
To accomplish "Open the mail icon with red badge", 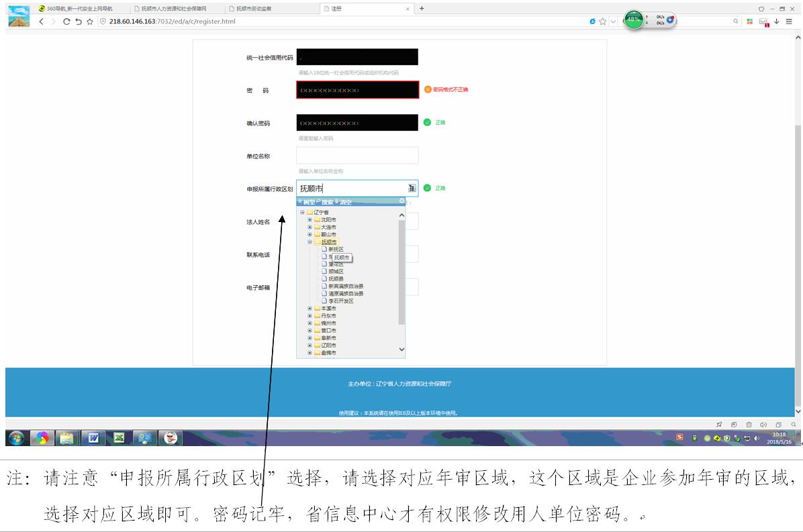I will pyautogui.click(x=763, y=22).
